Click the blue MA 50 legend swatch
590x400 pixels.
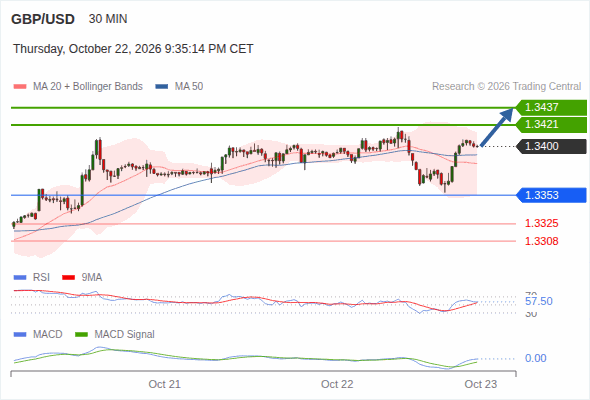162,87
